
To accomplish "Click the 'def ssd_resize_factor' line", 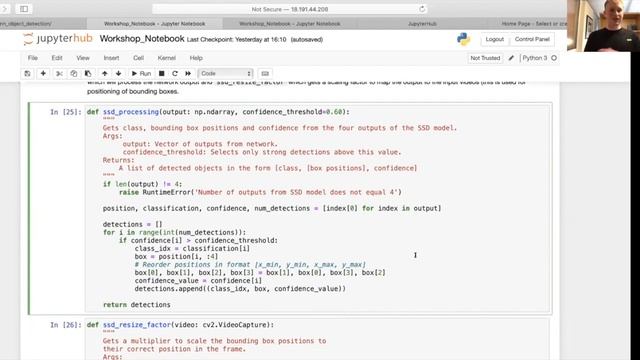I will pos(180,325).
